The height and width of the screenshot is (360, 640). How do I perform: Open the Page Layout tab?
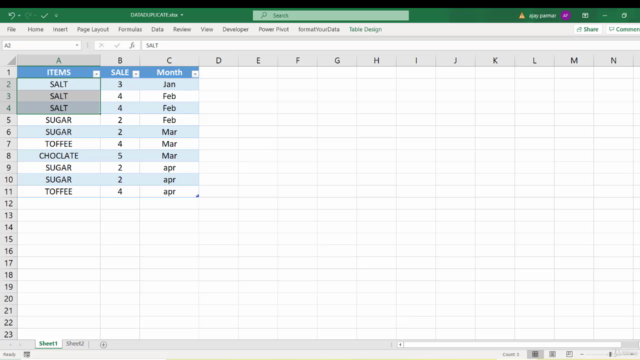[x=93, y=29]
